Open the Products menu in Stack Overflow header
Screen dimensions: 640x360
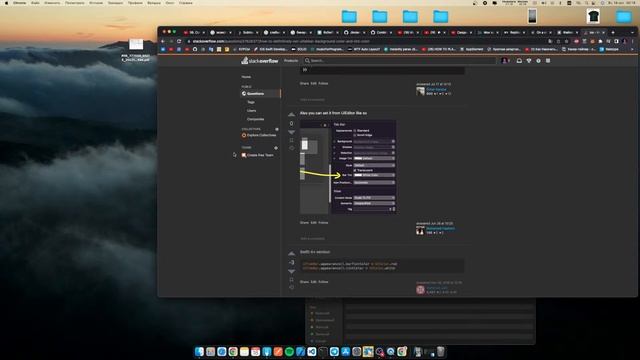click(291, 61)
